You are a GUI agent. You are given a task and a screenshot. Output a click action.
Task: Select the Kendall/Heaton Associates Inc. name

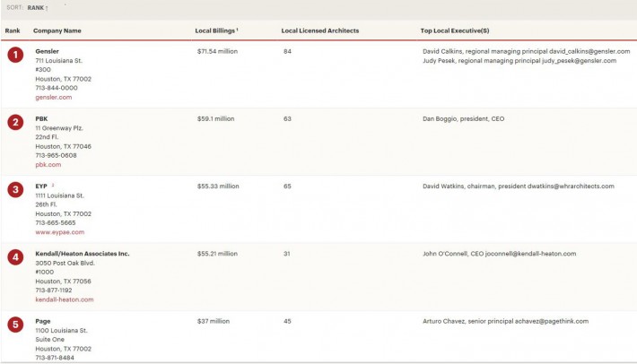pyautogui.click(x=82, y=254)
